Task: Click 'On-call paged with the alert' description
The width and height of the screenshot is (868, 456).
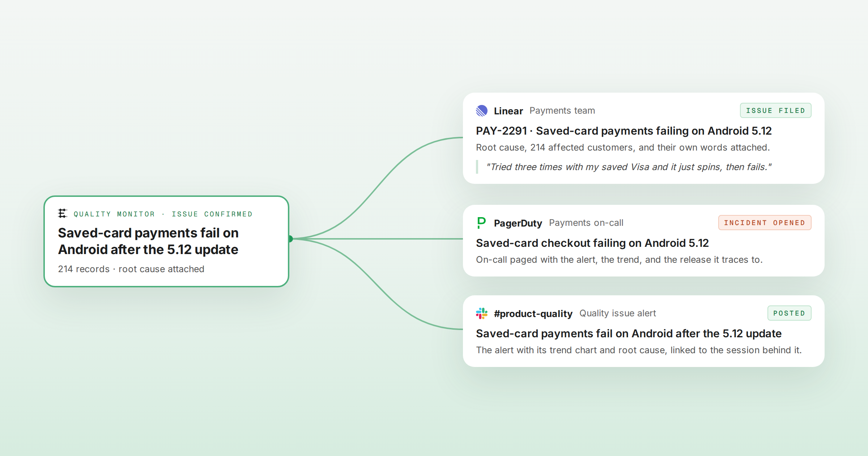Action: point(619,259)
